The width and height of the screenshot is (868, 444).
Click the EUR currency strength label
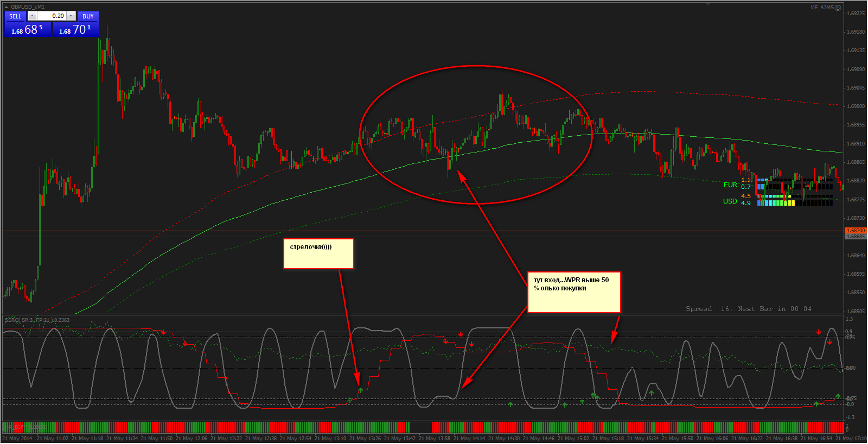tap(730, 185)
